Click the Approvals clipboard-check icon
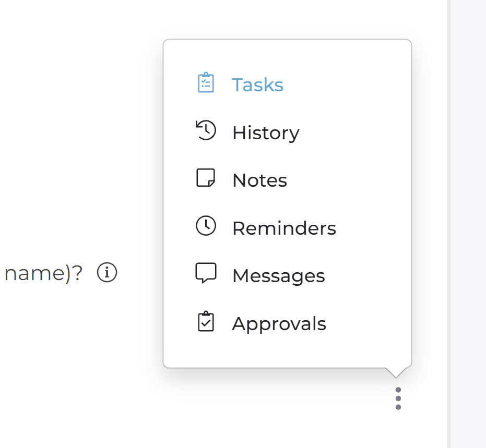Screen dimensions: 486x448 click(206, 321)
